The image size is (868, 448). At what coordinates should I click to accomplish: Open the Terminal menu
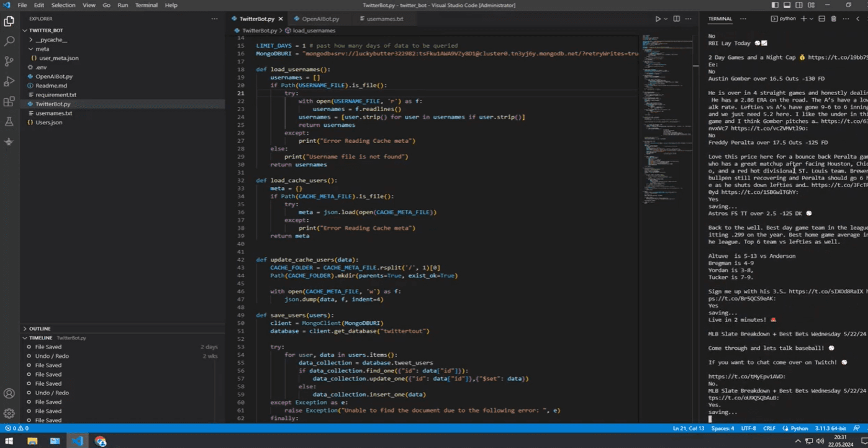click(147, 5)
